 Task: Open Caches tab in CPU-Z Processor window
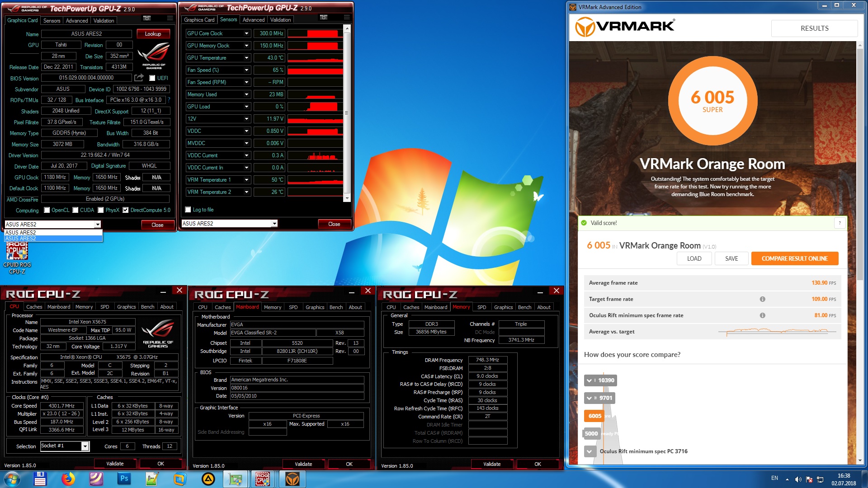[34, 307]
